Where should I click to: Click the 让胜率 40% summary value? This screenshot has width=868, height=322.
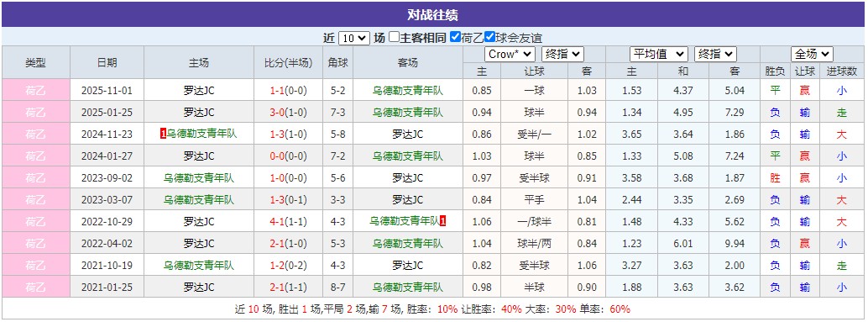510,309
